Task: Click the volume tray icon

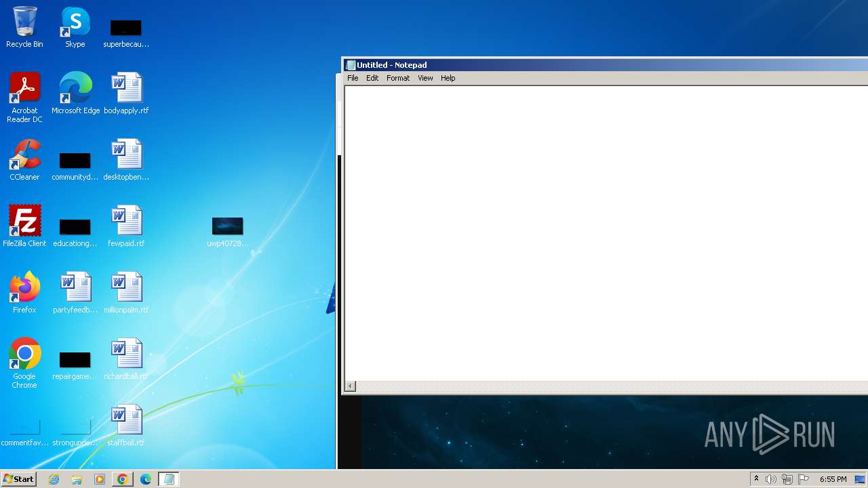Action: [x=771, y=479]
